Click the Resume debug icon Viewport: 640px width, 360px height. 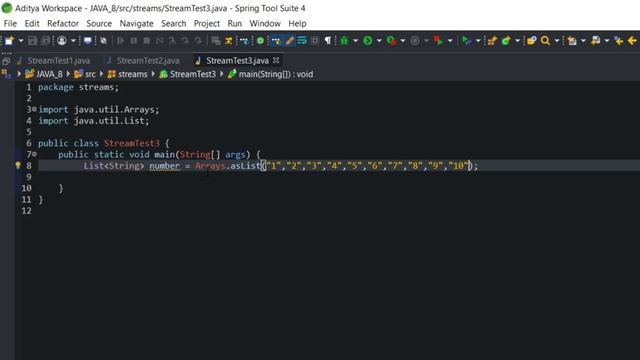coord(120,40)
